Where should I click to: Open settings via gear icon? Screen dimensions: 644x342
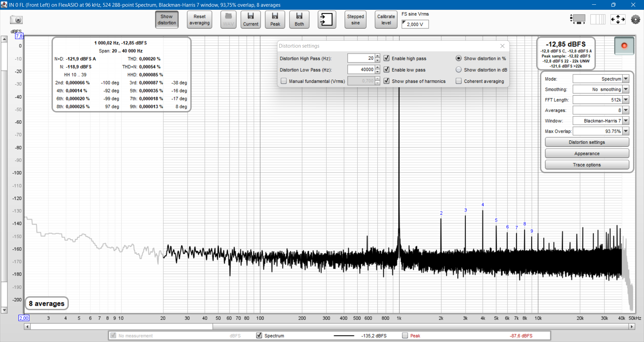[x=635, y=19]
